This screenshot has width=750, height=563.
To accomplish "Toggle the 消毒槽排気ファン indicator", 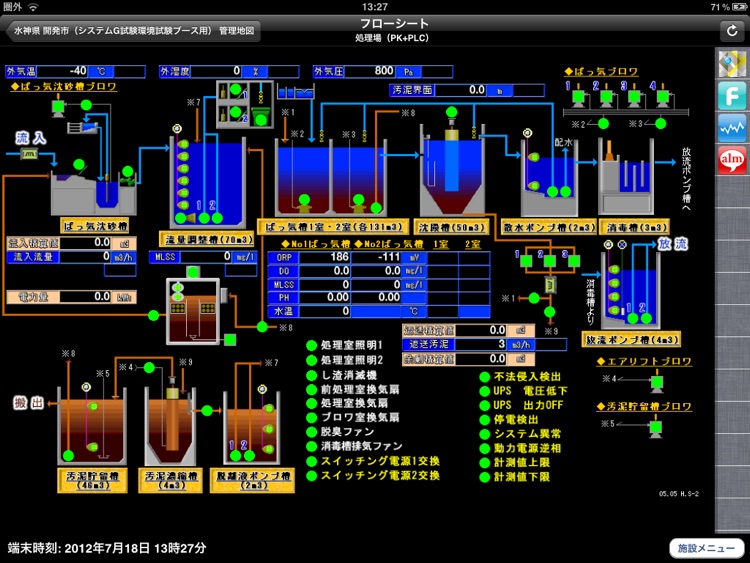I will click(x=311, y=446).
